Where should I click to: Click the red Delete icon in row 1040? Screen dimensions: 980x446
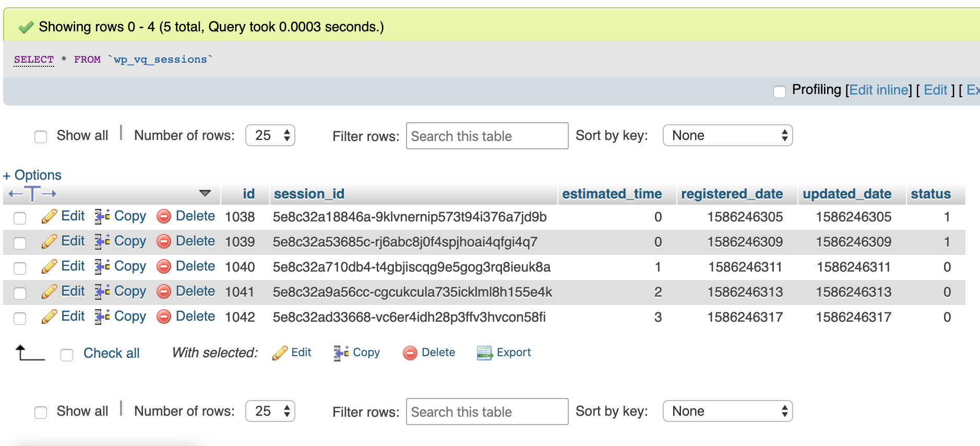(x=164, y=266)
